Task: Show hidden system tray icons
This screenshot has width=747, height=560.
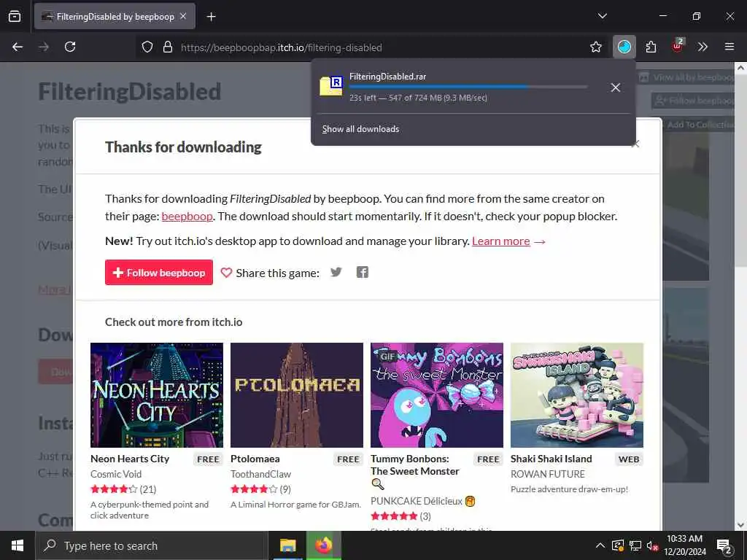Action: [600, 545]
